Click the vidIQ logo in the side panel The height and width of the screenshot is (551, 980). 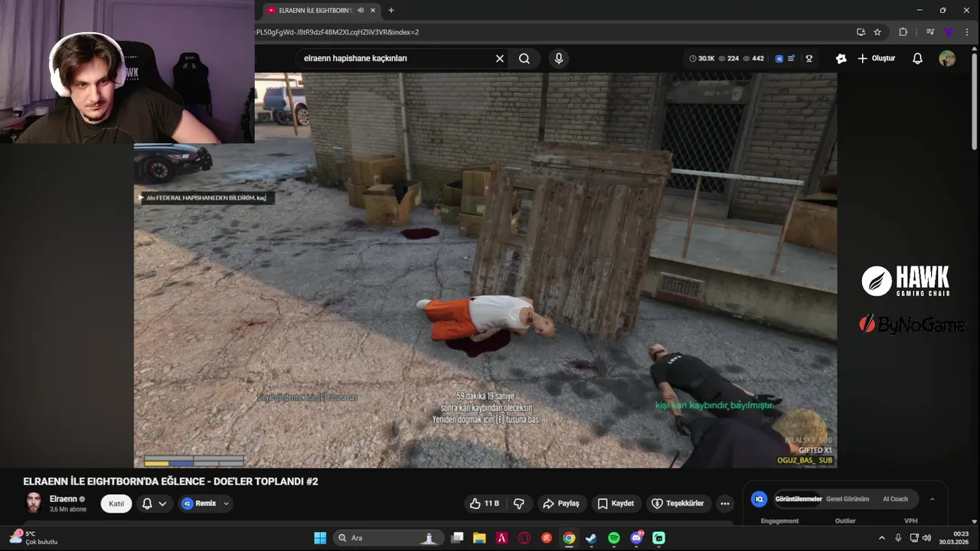click(x=759, y=499)
